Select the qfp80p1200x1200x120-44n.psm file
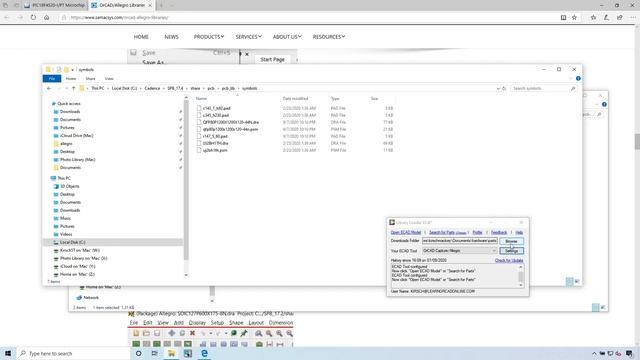The image size is (640, 360). pos(230,129)
